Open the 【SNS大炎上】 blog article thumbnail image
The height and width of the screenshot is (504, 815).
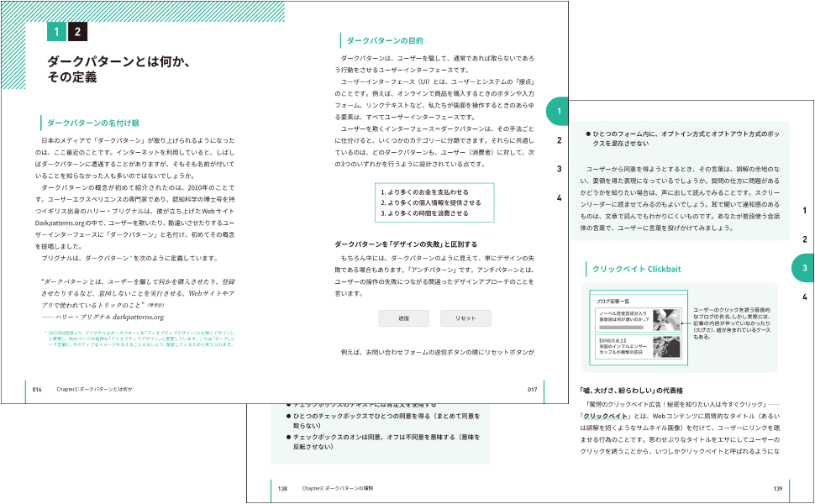667,347
